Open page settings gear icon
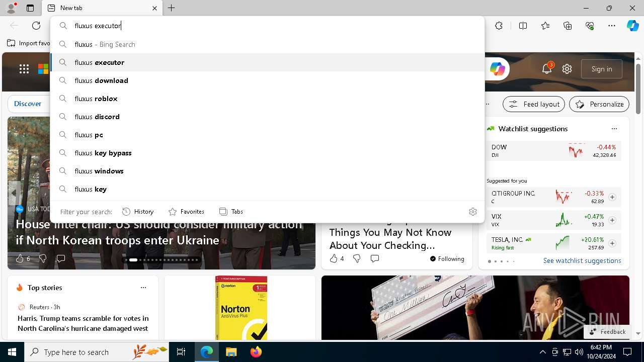 pos(567,69)
